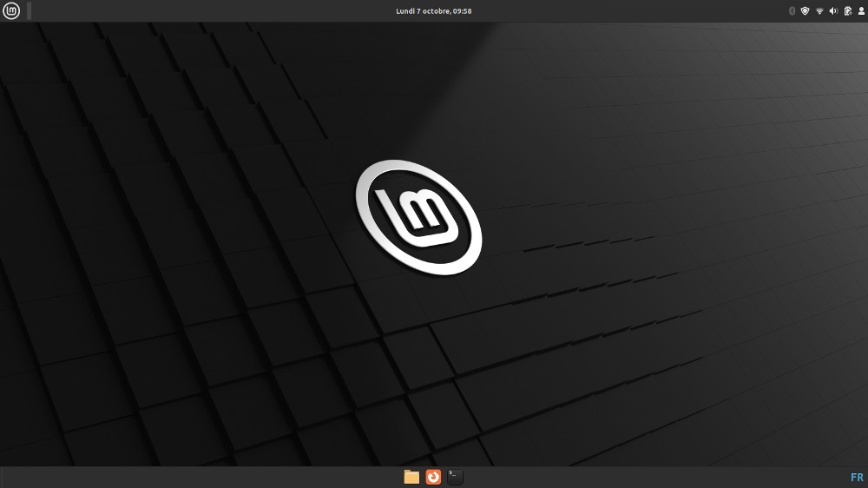Open the update manager shield icon
This screenshot has width=868, height=488.
805,11
